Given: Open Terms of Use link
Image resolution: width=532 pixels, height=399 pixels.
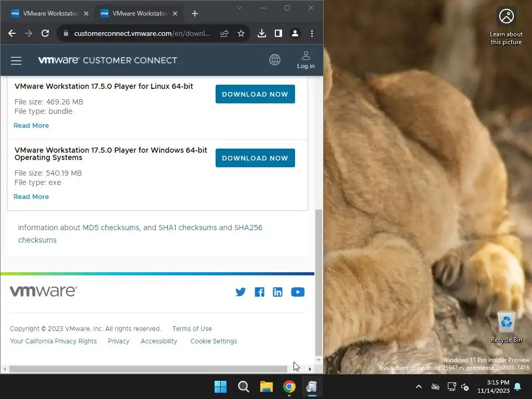Looking at the screenshot, I should point(192,329).
